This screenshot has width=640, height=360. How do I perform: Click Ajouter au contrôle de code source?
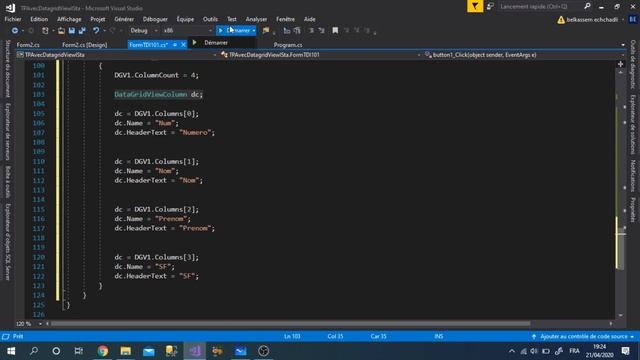click(583, 336)
